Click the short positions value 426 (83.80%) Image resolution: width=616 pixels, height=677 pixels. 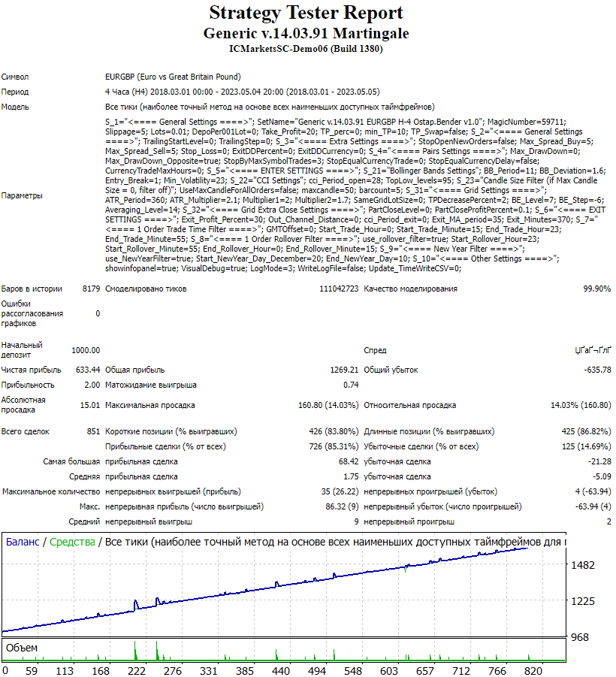tap(334, 432)
